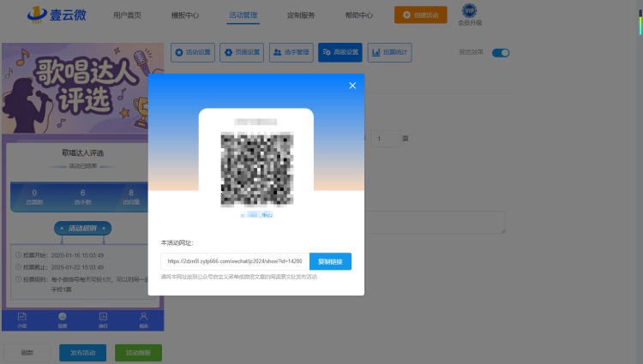Click the textarea behind the dialog

tap(435, 223)
